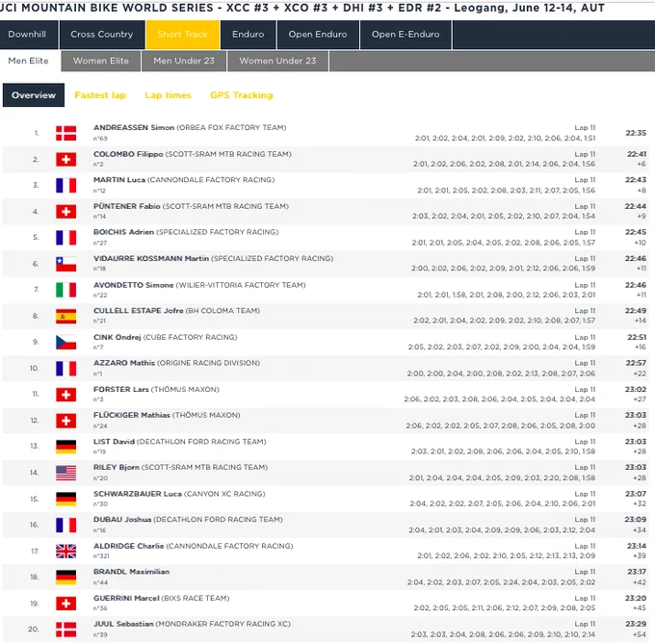This screenshot has height=644, width=655.
Task: Click Juul's total time 23:29
Action: coord(636,624)
